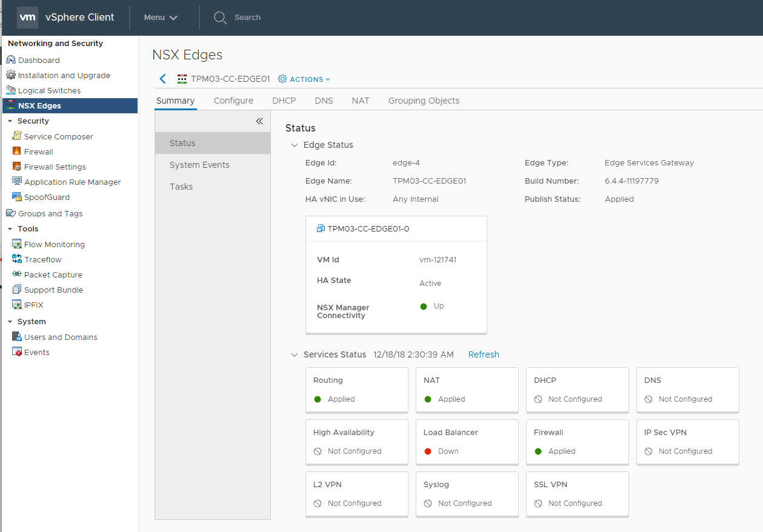
Task: Click the Support Bundle icon
Action: pos(17,290)
